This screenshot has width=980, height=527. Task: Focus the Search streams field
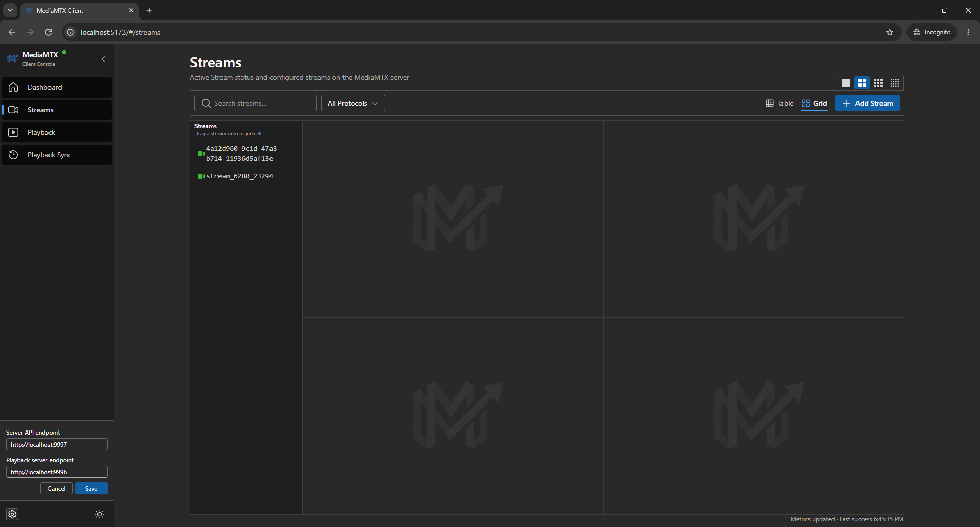[x=256, y=103]
